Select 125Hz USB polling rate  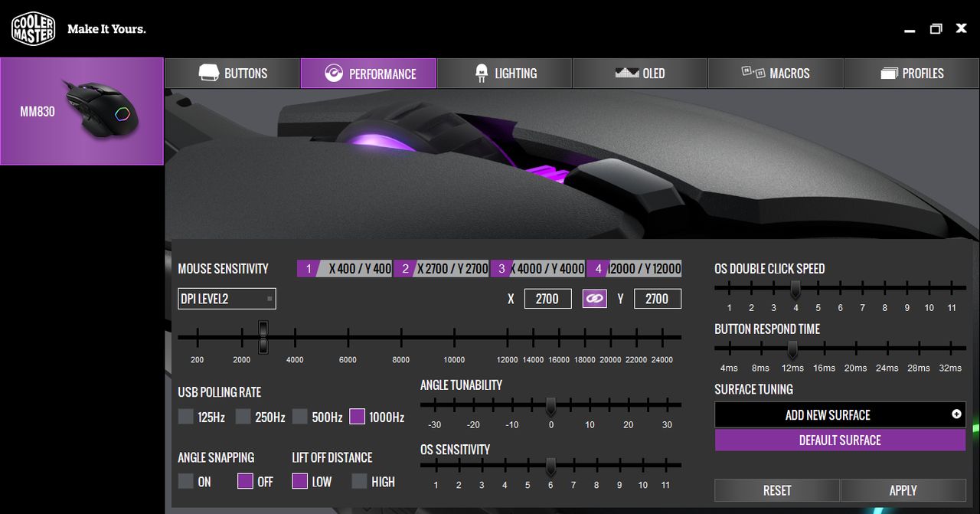[186, 417]
